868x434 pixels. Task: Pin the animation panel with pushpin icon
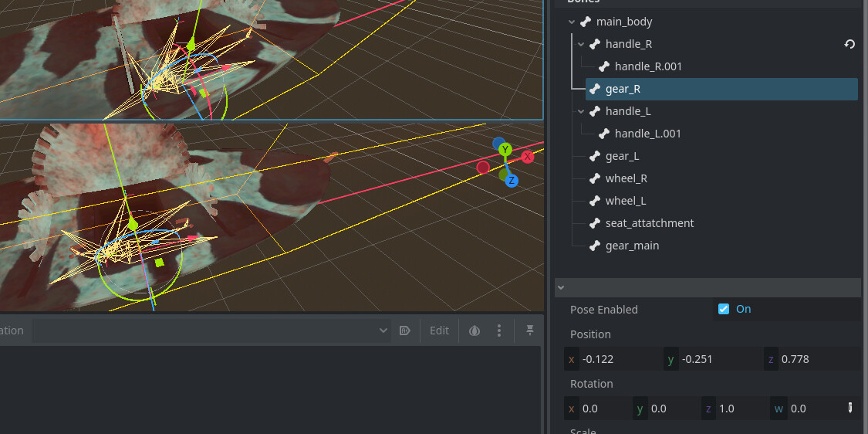530,331
